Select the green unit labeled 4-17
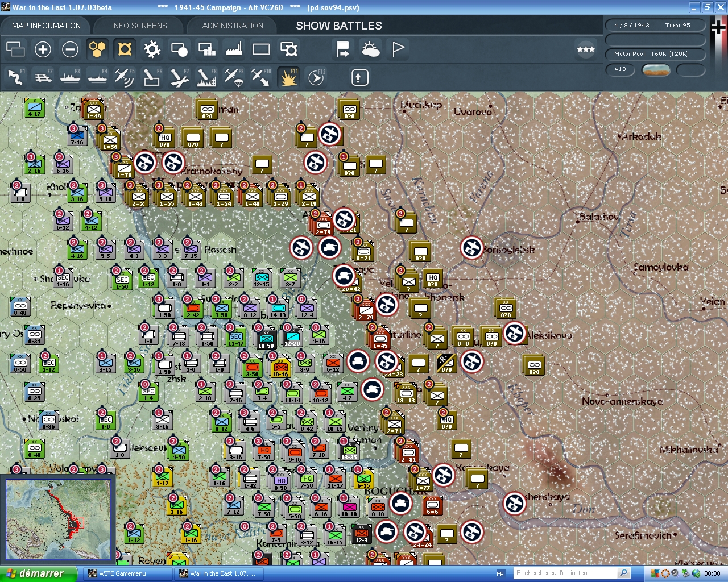728x582 pixels. tap(35, 107)
